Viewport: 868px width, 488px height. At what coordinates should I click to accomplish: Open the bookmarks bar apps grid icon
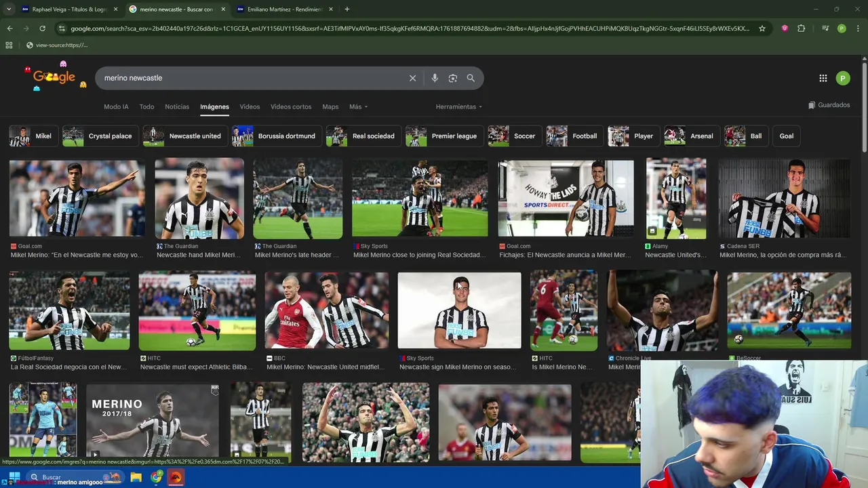tap(9, 45)
